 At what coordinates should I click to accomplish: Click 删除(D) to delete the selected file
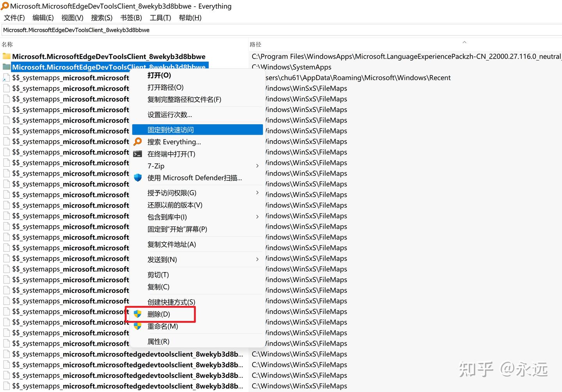pyautogui.click(x=159, y=314)
